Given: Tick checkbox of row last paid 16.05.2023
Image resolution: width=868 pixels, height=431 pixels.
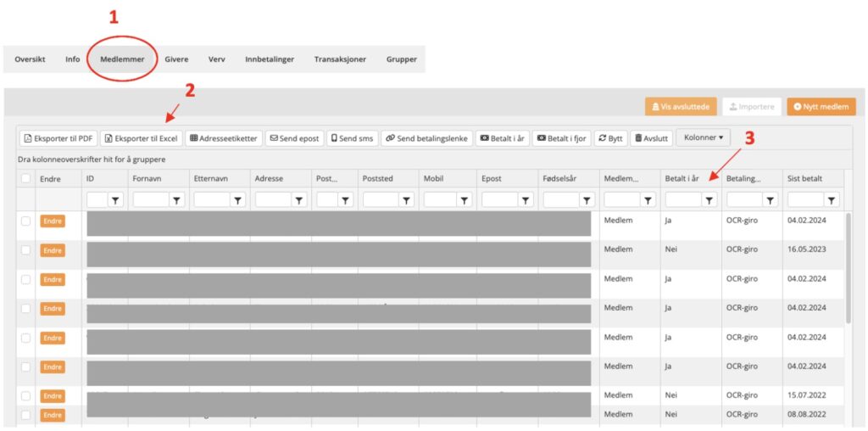Looking at the screenshot, I should 25,250.
